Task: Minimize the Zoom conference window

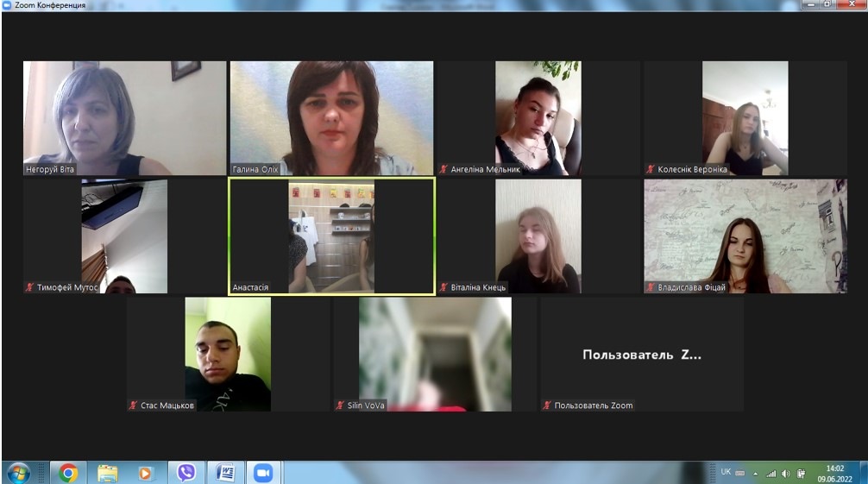Action: click(812, 4)
